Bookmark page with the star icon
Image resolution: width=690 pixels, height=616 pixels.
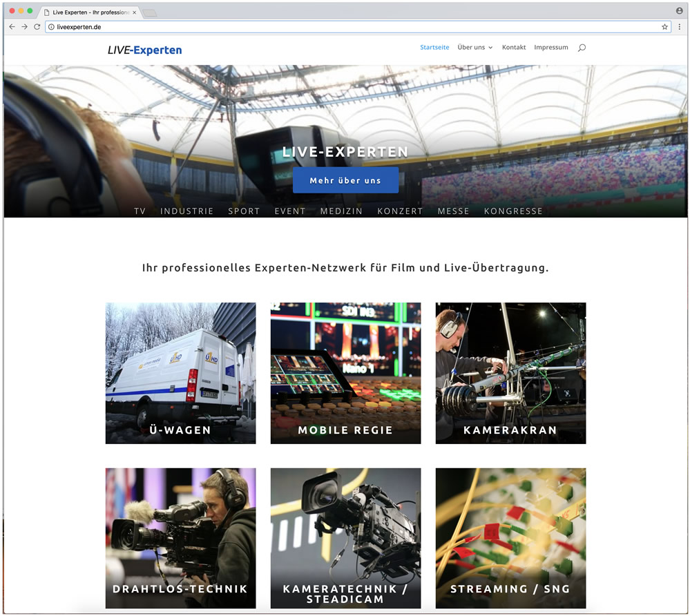[x=664, y=27]
